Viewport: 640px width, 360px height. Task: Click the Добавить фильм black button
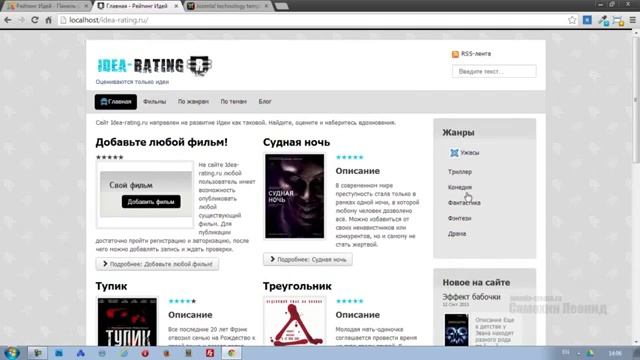pos(151,202)
